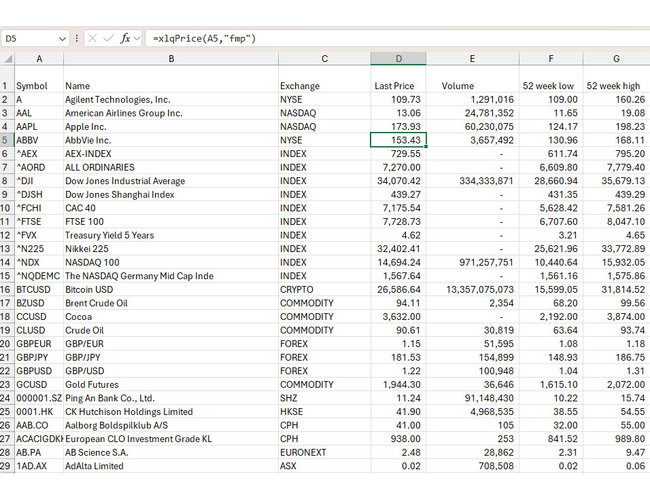The height and width of the screenshot is (500, 650).
Task: Select column B header
Action: pyautogui.click(x=171, y=59)
